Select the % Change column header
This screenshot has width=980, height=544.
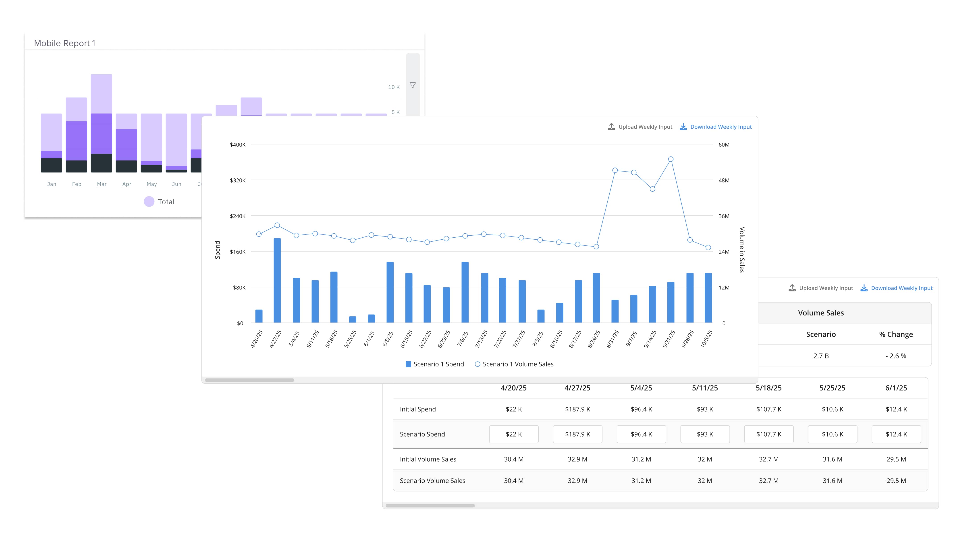tap(895, 334)
